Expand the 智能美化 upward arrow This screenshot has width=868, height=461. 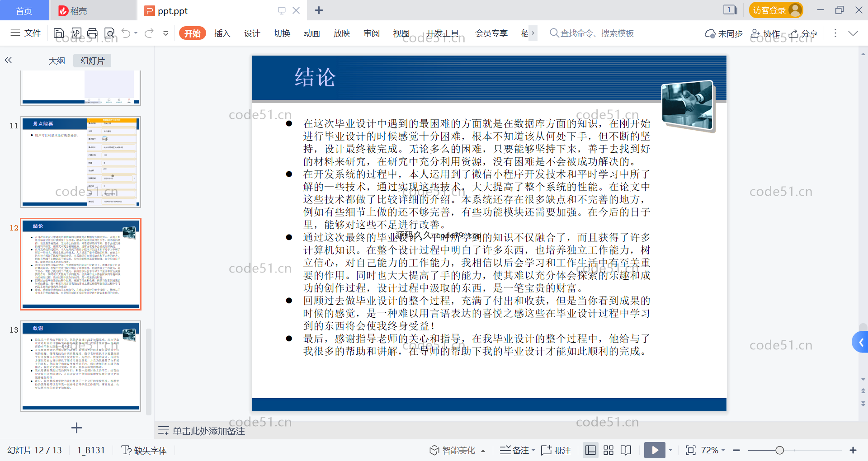pyautogui.click(x=483, y=451)
